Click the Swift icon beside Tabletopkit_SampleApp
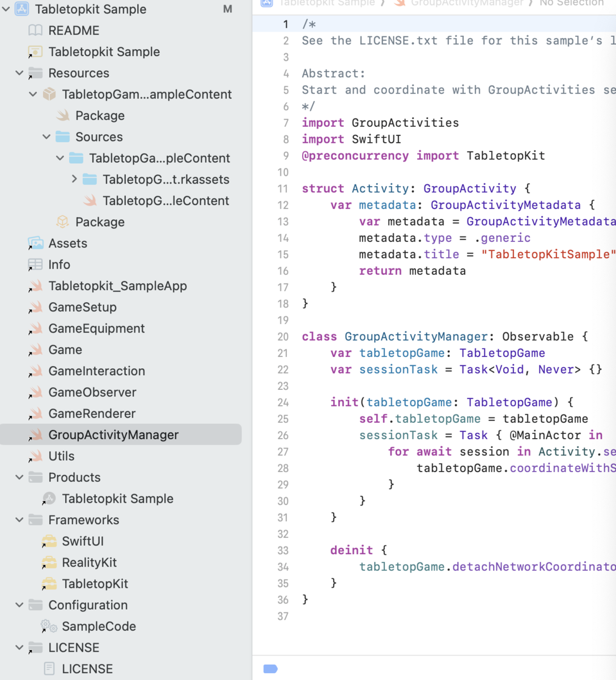Viewport: 616px width, 680px height. (x=36, y=286)
